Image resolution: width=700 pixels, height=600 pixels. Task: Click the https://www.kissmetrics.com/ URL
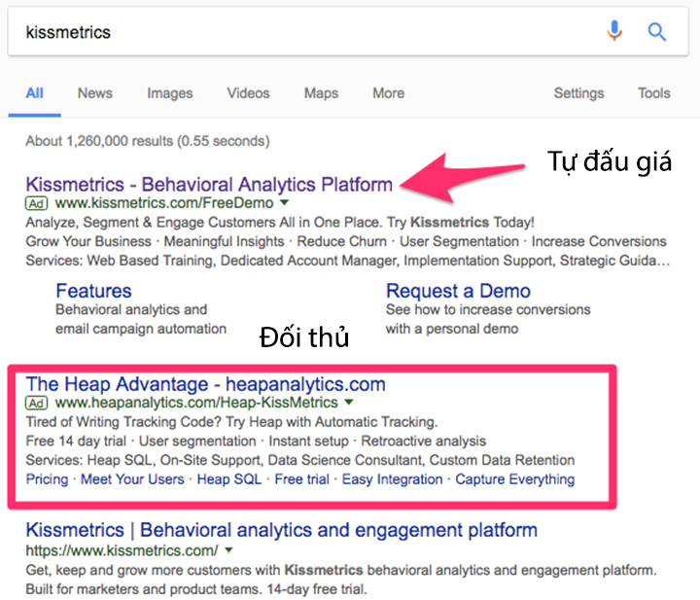tap(122, 551)
